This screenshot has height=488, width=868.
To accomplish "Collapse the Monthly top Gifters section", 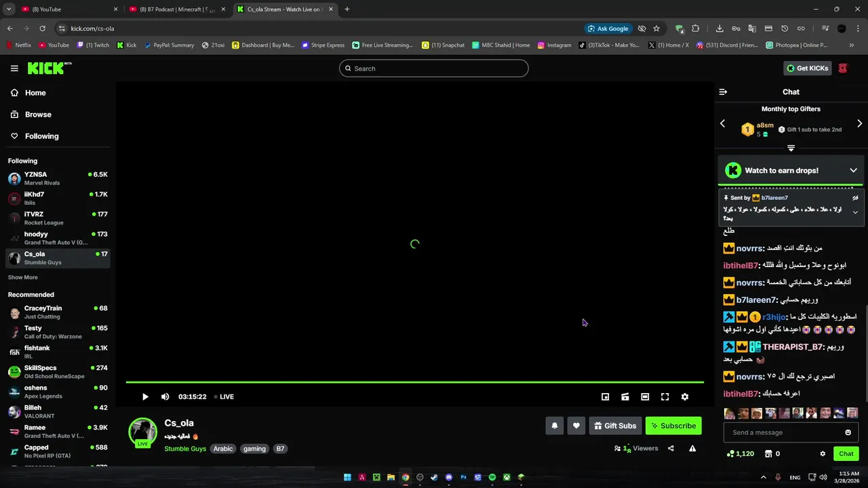I will click(791, 148).
